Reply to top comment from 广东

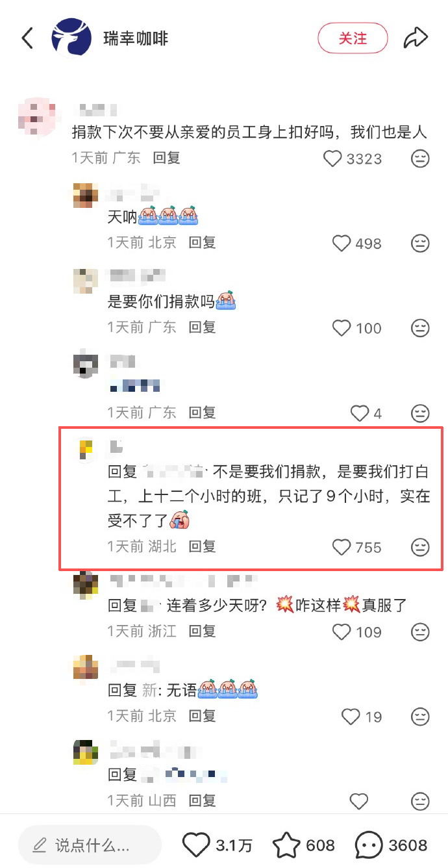coord(166,158)
